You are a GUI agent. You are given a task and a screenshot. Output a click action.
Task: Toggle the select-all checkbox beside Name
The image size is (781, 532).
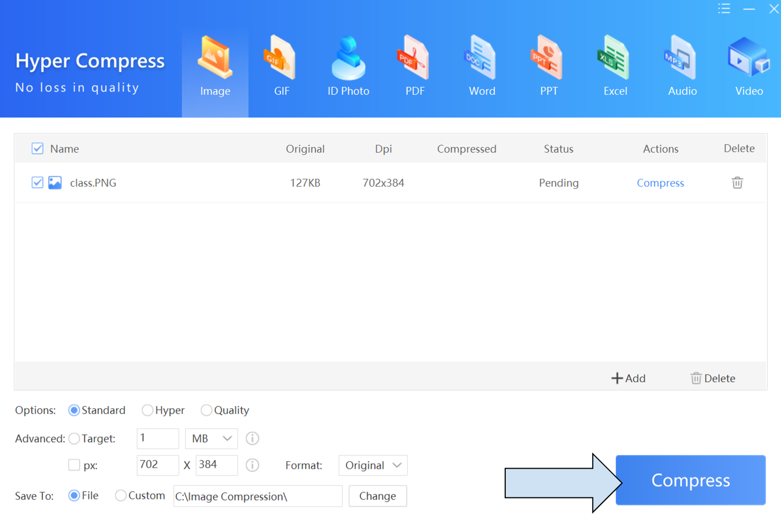point(38,148)
